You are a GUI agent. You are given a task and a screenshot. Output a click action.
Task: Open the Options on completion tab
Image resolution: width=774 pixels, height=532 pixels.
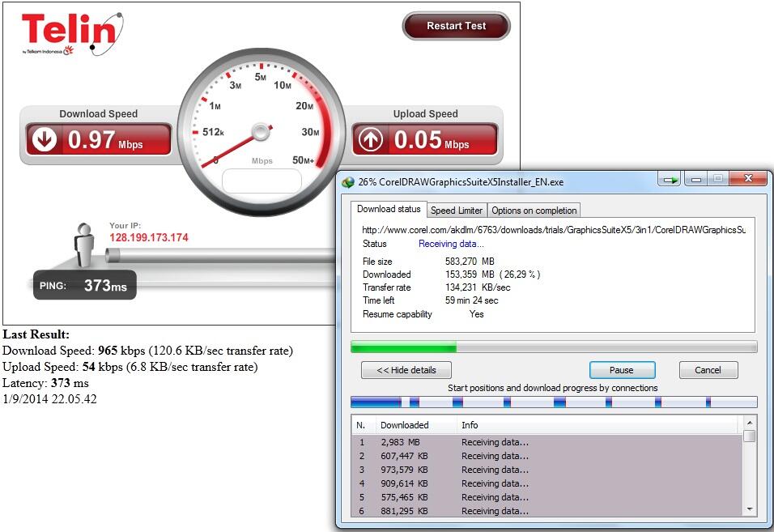[534, 211]
